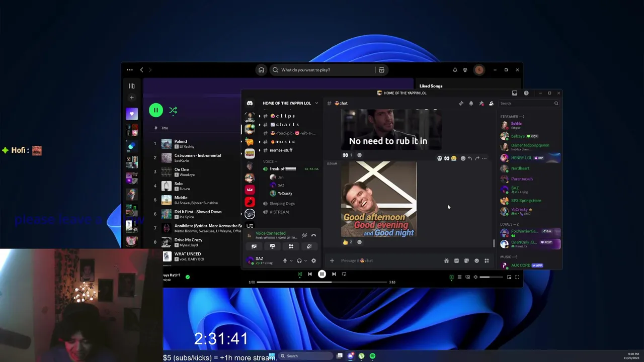Adjust Spotify volume slider

492,277
